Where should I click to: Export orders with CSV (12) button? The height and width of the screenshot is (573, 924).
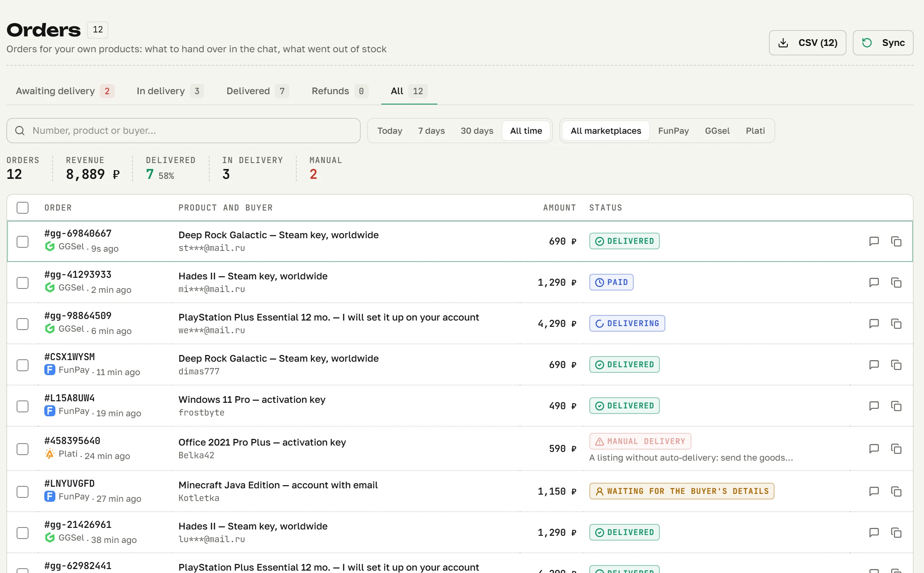coord(807,43)
